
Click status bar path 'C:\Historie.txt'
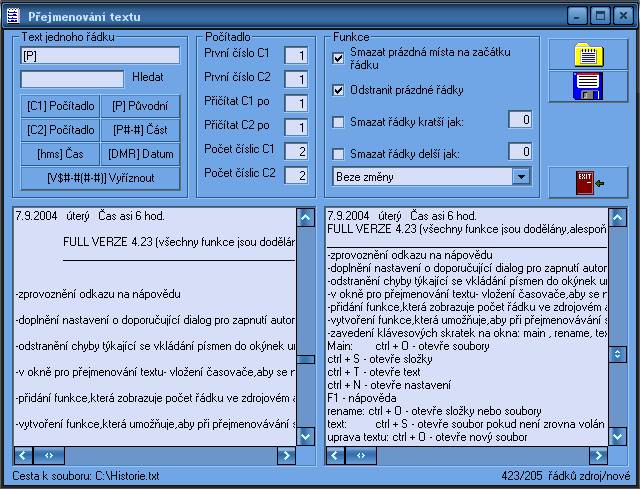127,476
